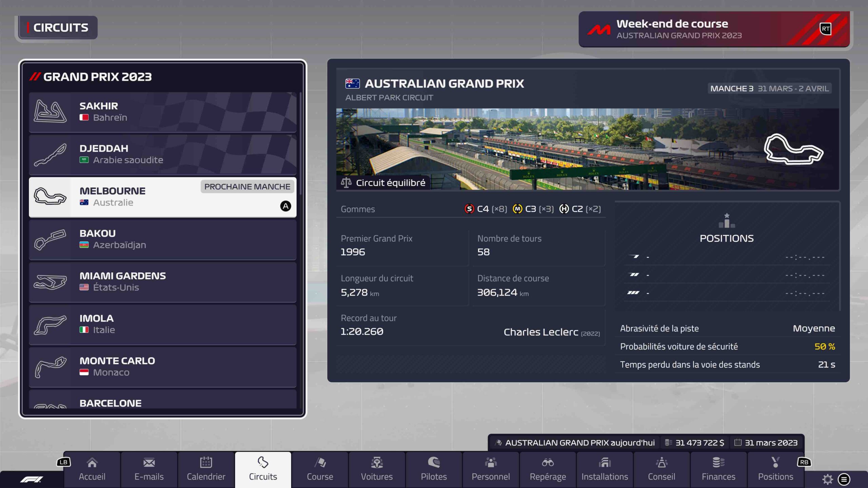Select the Bakou Azerbaïdjan circuit

click(x=163, y=240)
